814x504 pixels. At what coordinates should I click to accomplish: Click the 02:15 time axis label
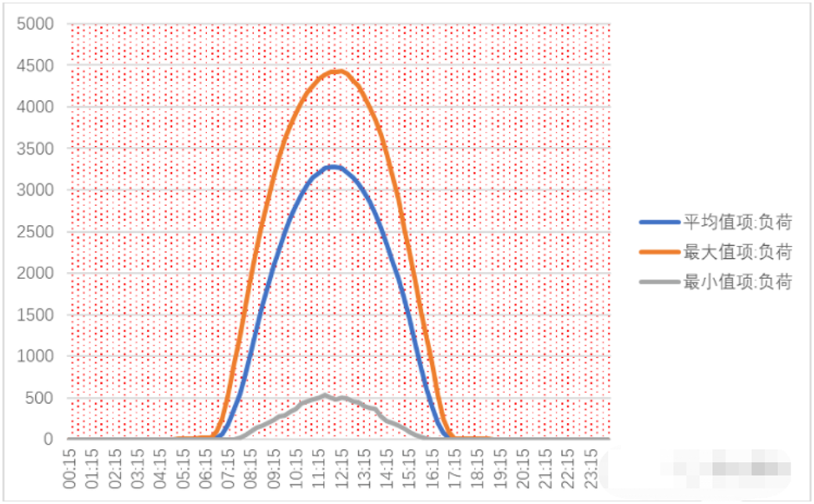point(114,469)
